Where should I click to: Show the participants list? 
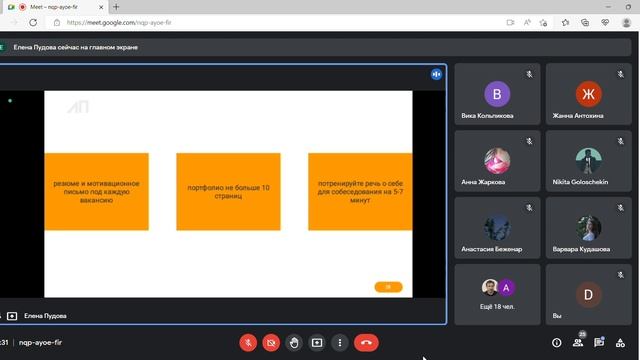click(578, 343)
